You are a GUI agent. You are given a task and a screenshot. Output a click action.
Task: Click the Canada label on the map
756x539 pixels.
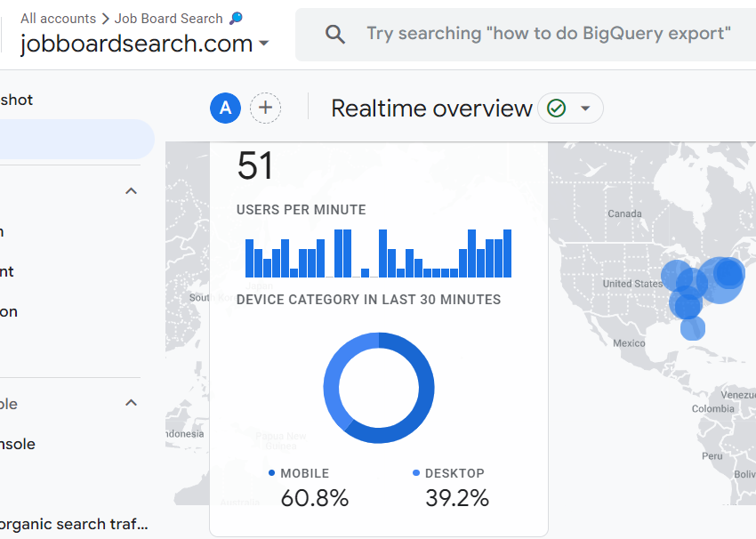624,213
